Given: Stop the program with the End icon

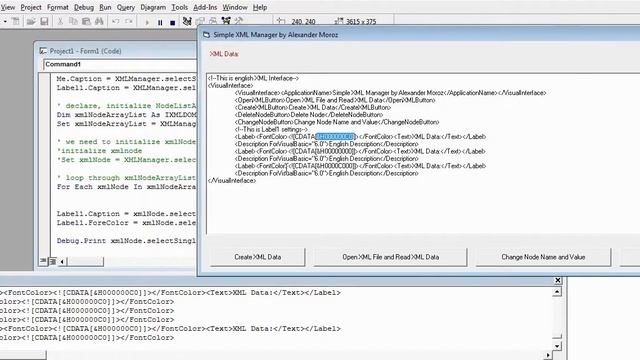Looking at the screenshot, I should point(173,22).
